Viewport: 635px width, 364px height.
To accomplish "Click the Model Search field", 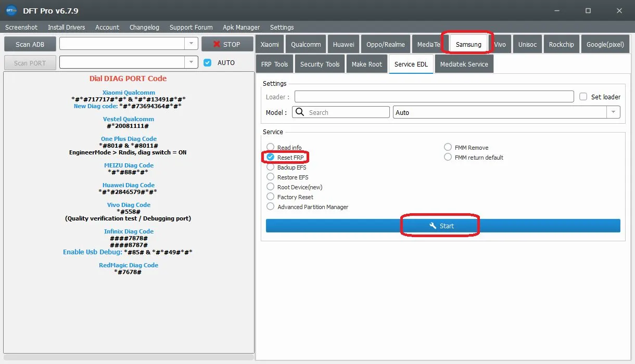I will (x=340, y=112).
